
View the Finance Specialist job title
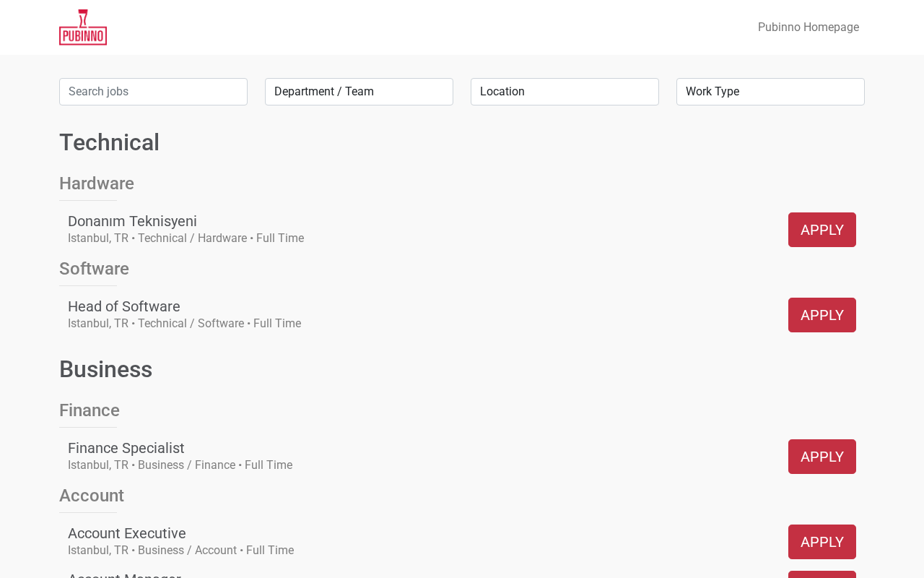pos(126,448)
